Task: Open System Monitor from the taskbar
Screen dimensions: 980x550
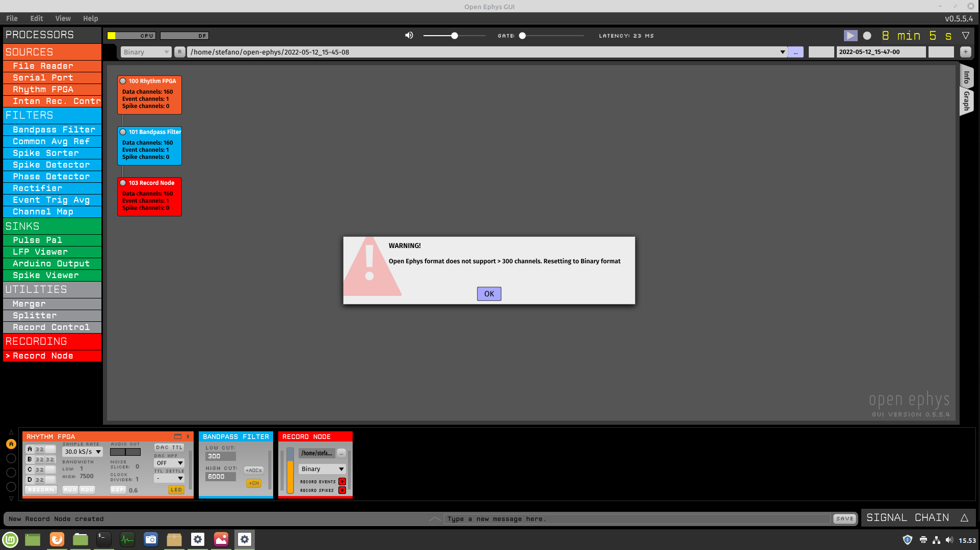Action: (x=127, y=539)
